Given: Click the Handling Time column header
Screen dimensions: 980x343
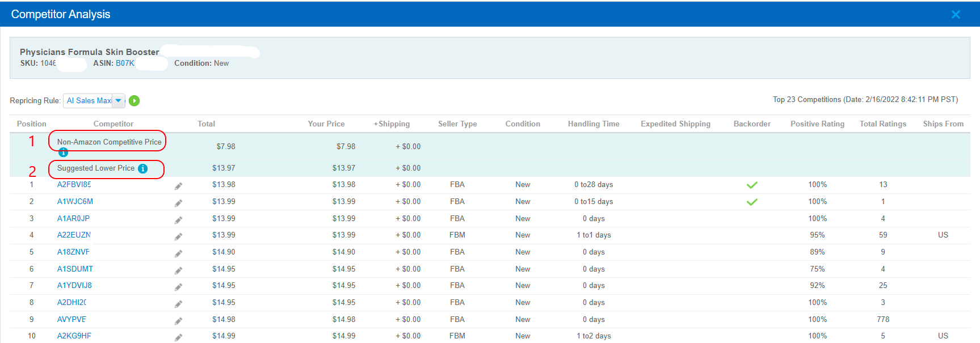Looking at the screenshot, I should 594,124.
